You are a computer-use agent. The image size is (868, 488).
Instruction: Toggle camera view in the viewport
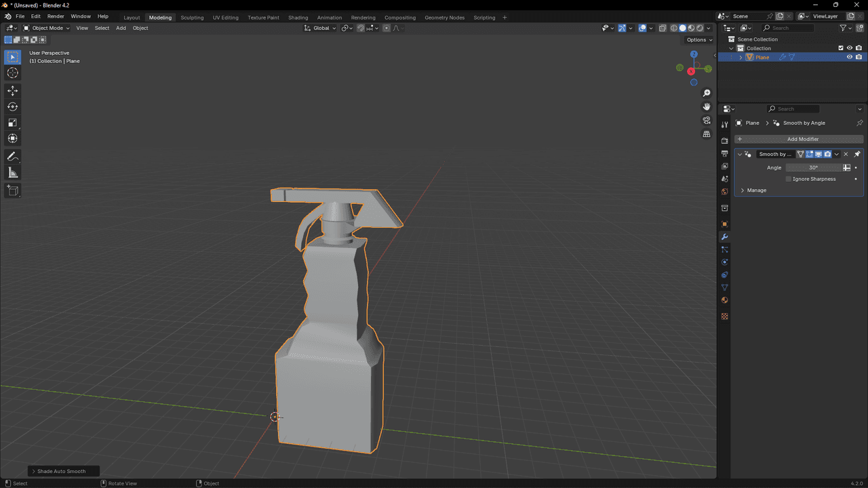point(707,121)
